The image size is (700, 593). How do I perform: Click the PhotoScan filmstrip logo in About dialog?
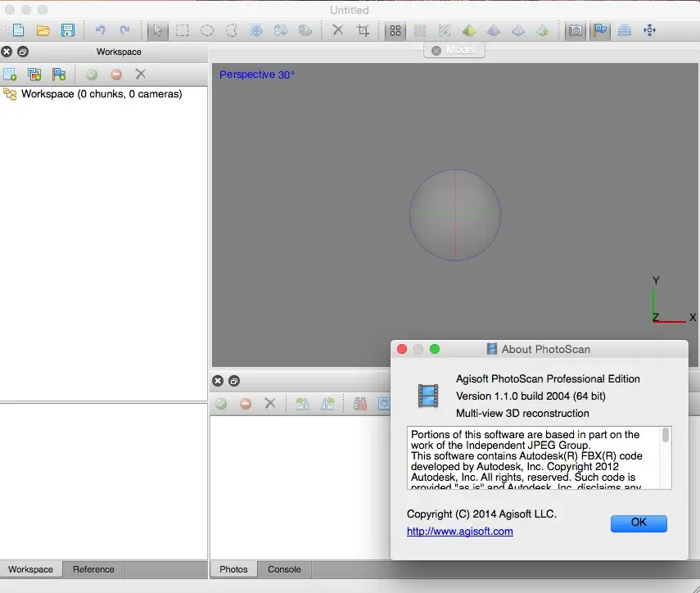428,396
